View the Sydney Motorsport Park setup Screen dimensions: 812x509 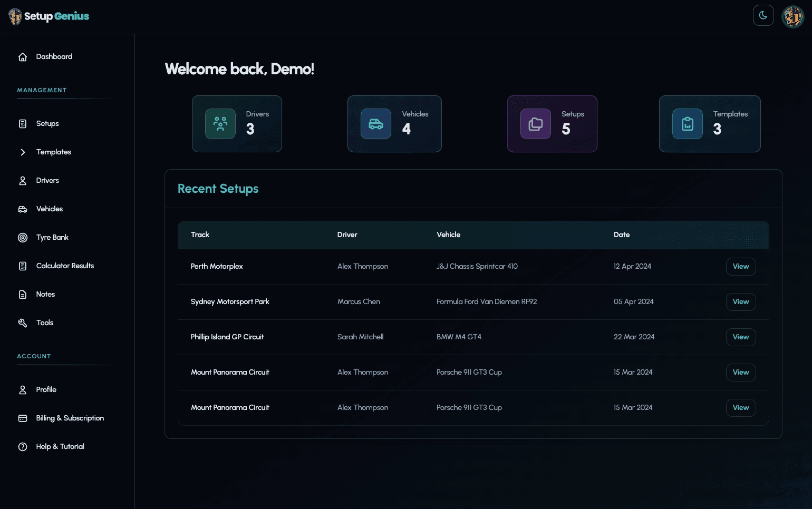(741, 302)
